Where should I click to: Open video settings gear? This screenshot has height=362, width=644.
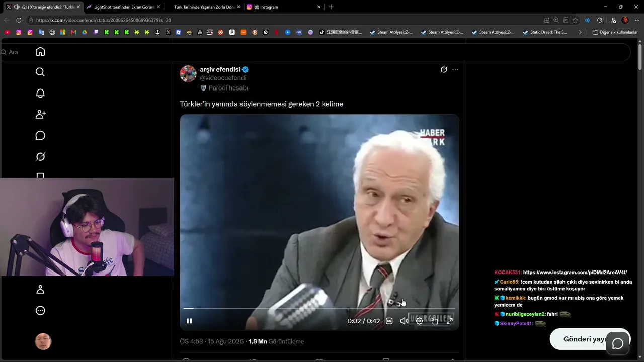point(419,321)
